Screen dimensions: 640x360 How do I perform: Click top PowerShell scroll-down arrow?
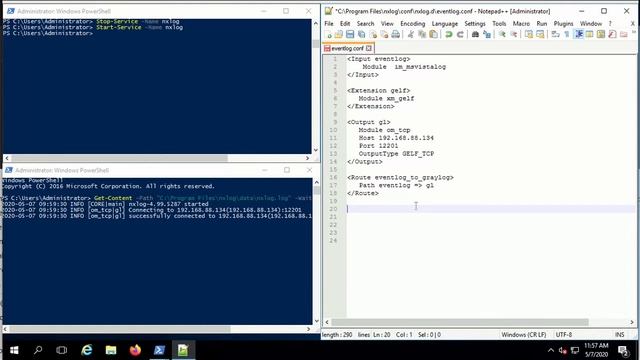pos(316,150)
